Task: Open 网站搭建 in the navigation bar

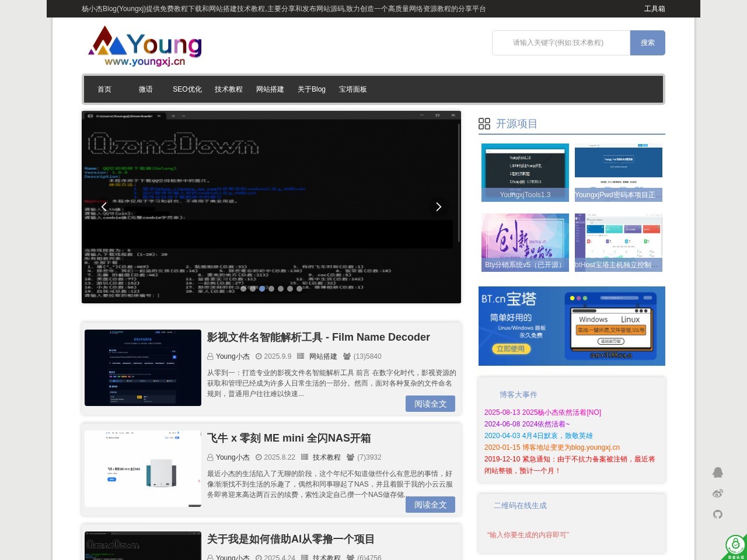Action: click(x=270, y=89)
